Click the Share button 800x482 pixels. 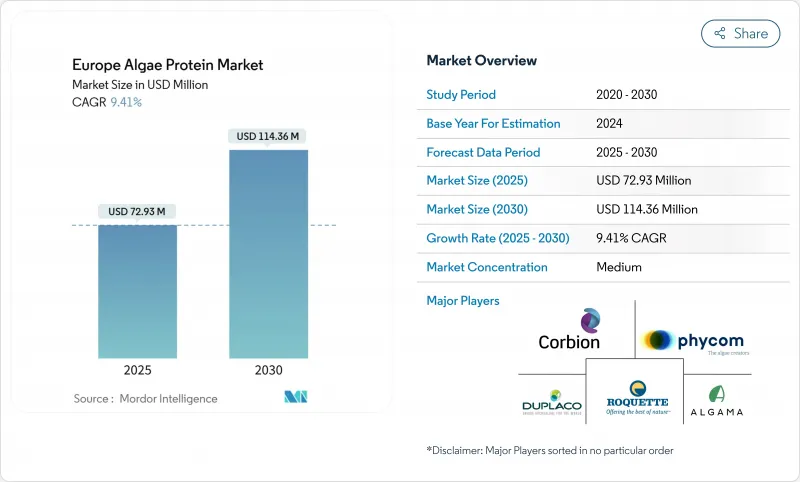click(740, 33)
